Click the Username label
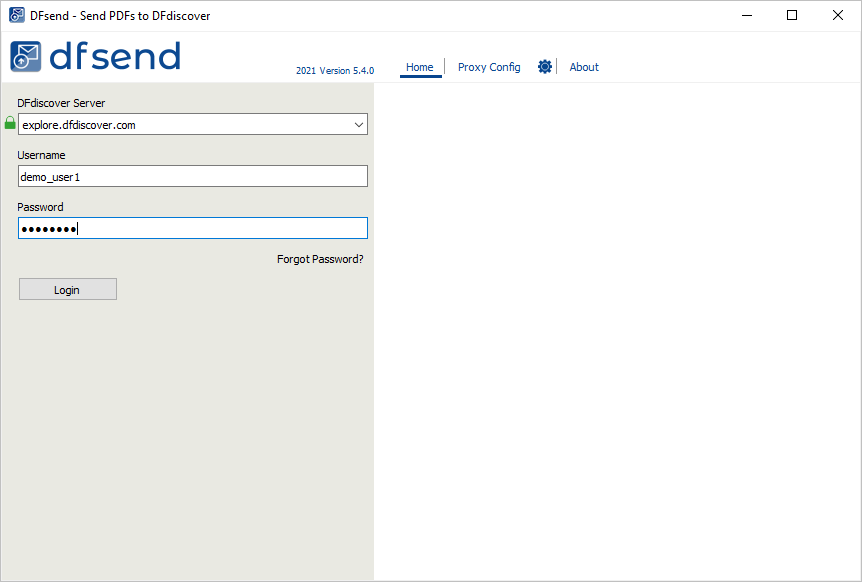The width and height of the screenshot is (862, 582). 41,155
